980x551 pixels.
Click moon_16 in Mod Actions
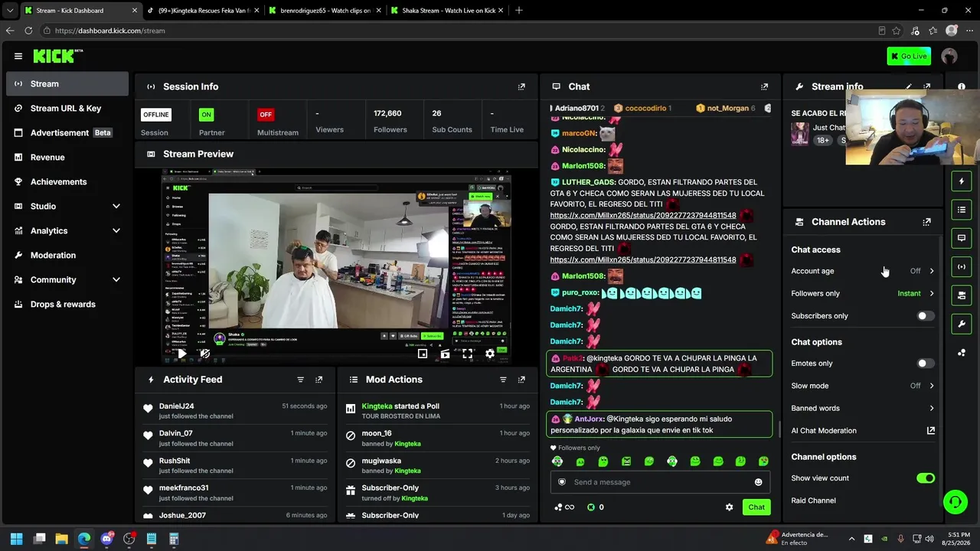click(377, 433)
